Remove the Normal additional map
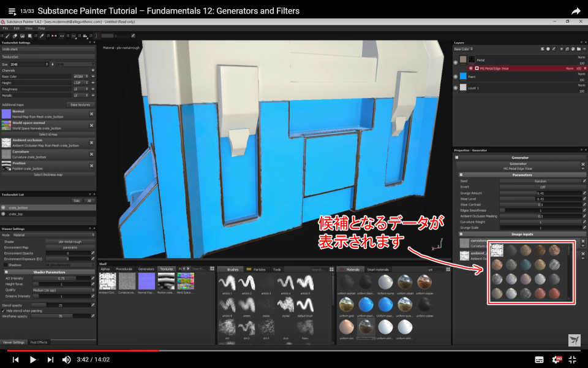The height and width of the screenshot is (368, 588). click(x=91, y=114)
